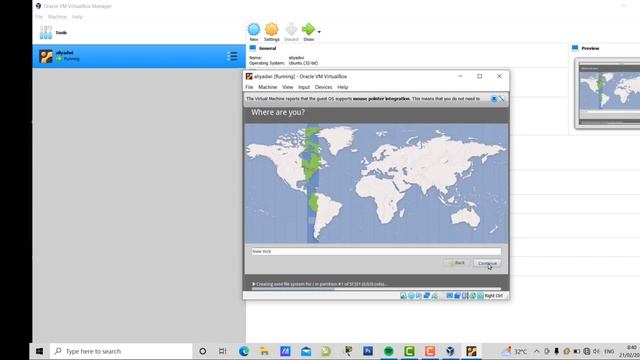The width and height of the screenshot is (640, 360).
Task: Open running VM taskbar icon
Action: coord(471,351)
